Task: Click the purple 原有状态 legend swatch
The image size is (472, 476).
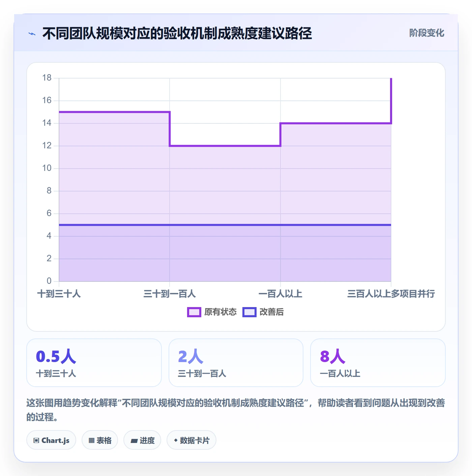Action: tap(194, 312)
